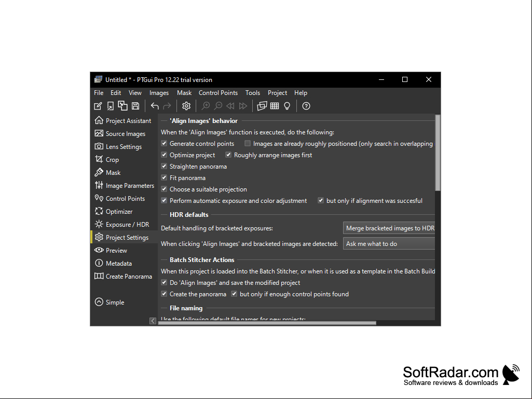Click the 'Batch Stitcher Actions' section heading
This screenshot has height=399, width=532.
(202, 260)
